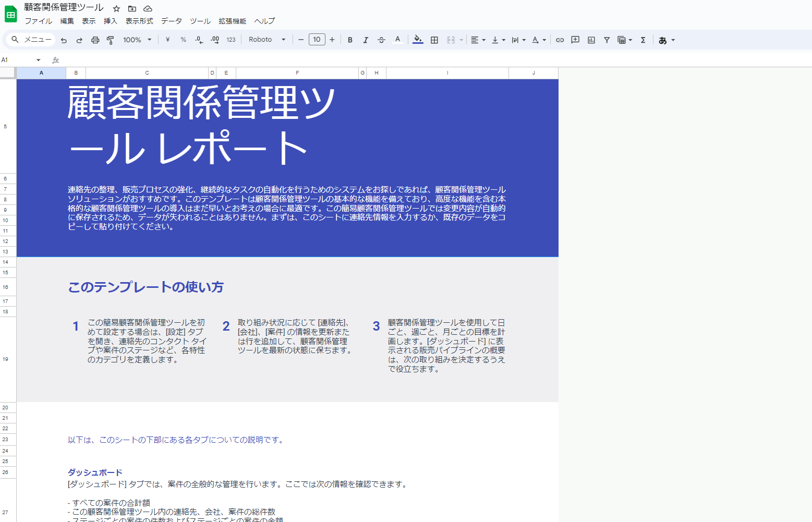Open the ファイル menu
The width and height of the screenshot is (812, 522).
pos(38,21)
